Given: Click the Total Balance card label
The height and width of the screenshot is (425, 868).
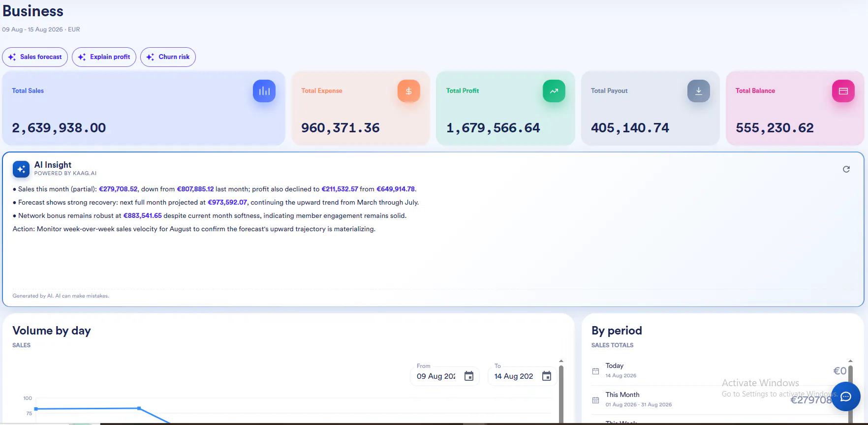Looking at the screenshot, I should pyautogui.click(x=755, y=91).
